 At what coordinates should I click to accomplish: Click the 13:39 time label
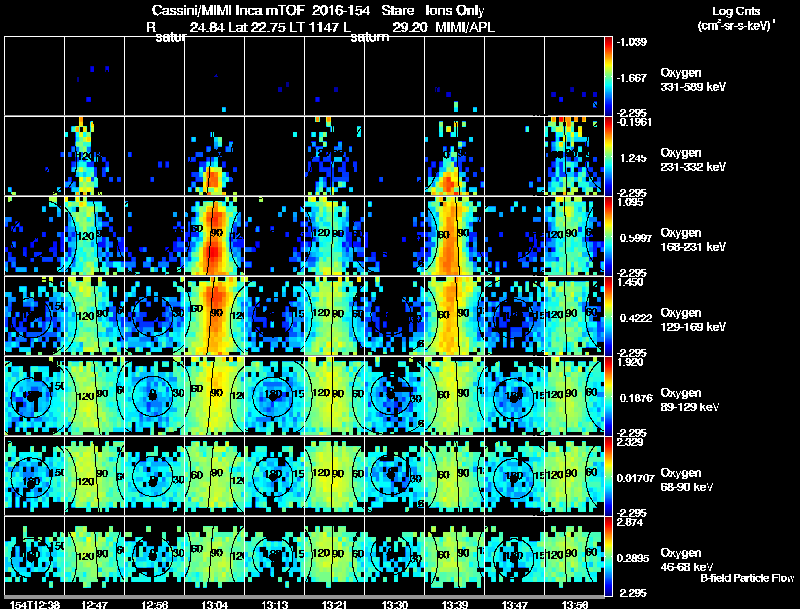point(455,605)
